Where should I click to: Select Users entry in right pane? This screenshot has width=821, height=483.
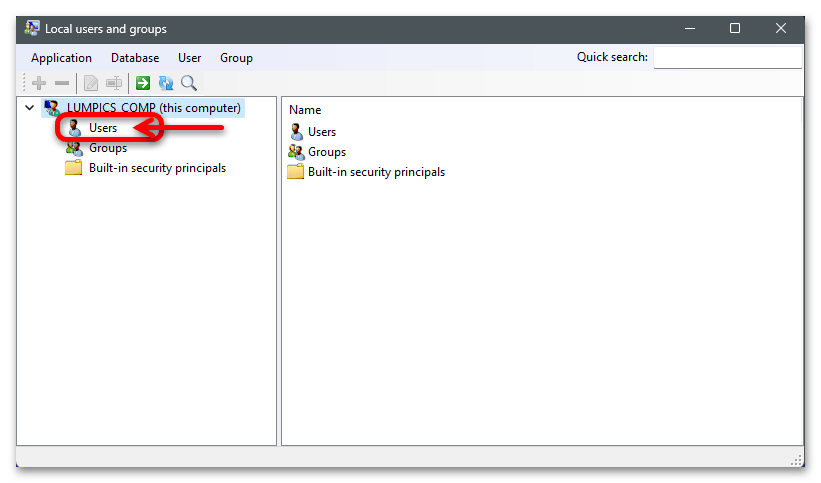322,132
